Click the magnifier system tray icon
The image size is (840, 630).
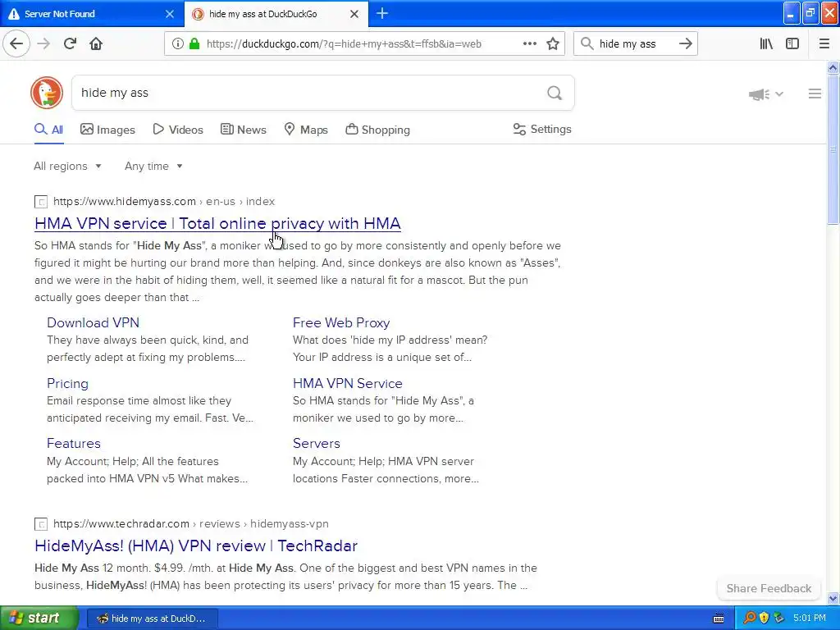(750, 618)
